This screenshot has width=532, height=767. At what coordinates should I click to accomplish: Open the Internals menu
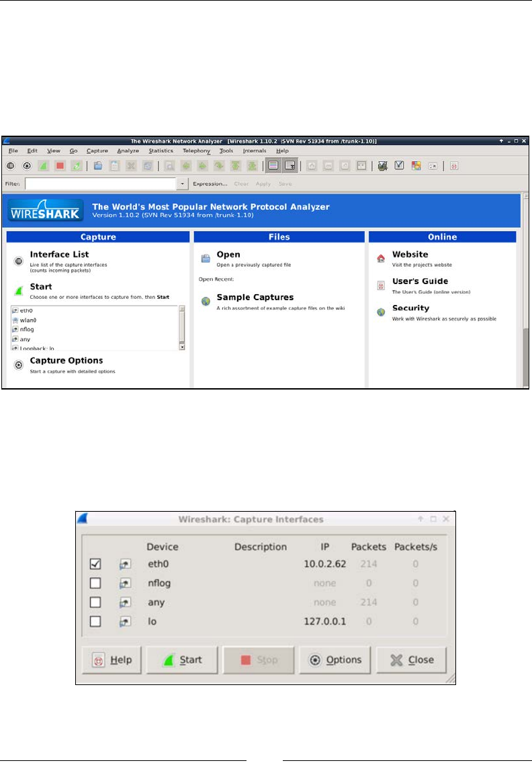tap(255, 150)
